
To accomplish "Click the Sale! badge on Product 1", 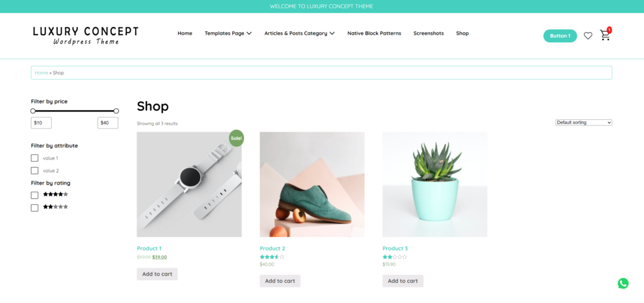I will 236,138.
